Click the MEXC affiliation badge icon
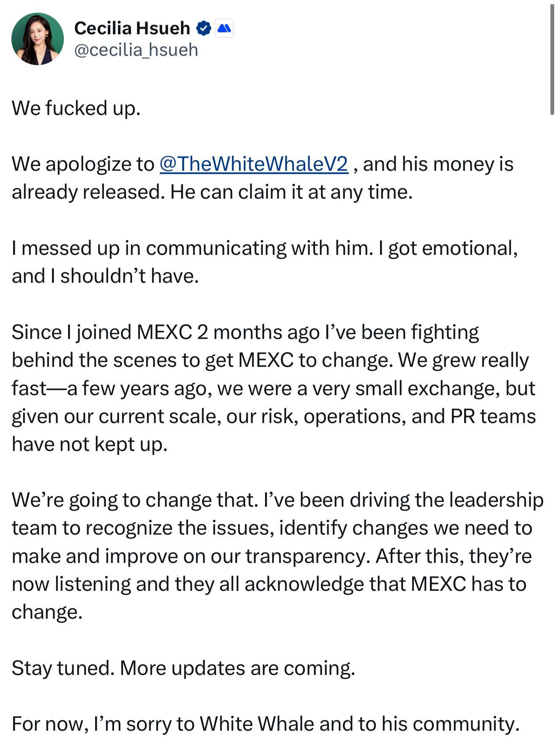The image size is (558, 756). 224,28
